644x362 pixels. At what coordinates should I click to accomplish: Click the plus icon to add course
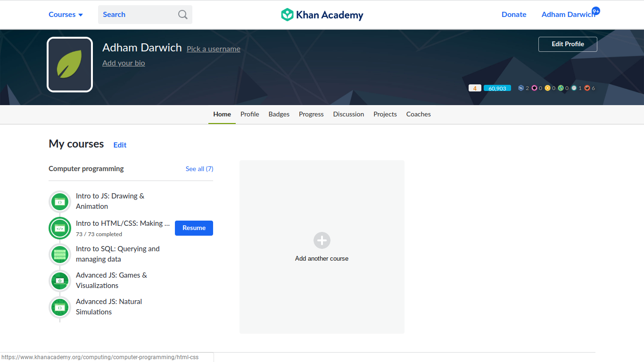(322, 240)
